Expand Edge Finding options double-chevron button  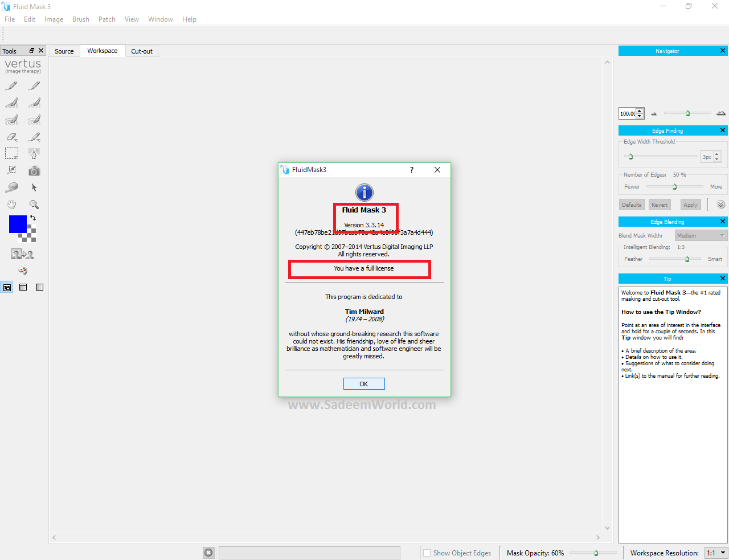click(721, 205)
